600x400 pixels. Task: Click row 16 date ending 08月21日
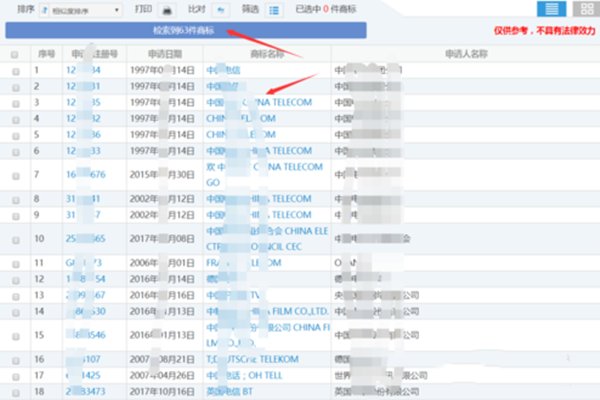point(162,359)
